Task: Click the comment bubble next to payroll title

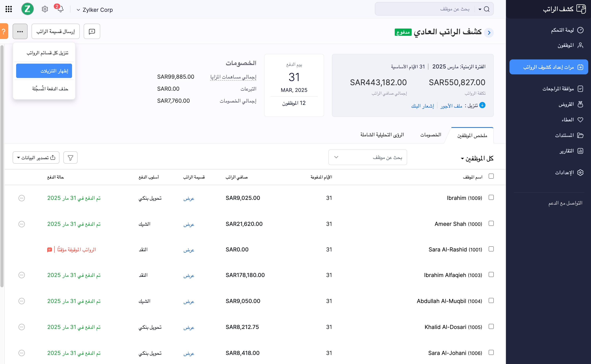Action: click(92, 31)
